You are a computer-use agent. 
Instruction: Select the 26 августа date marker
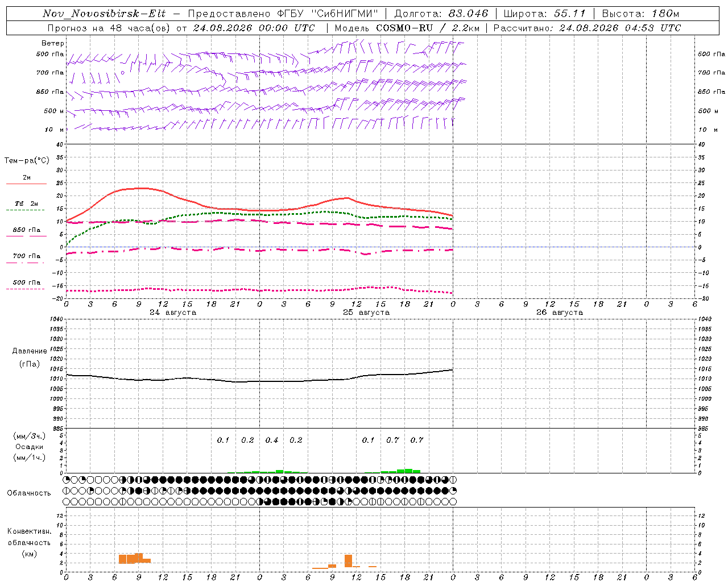tap(560, 313)
